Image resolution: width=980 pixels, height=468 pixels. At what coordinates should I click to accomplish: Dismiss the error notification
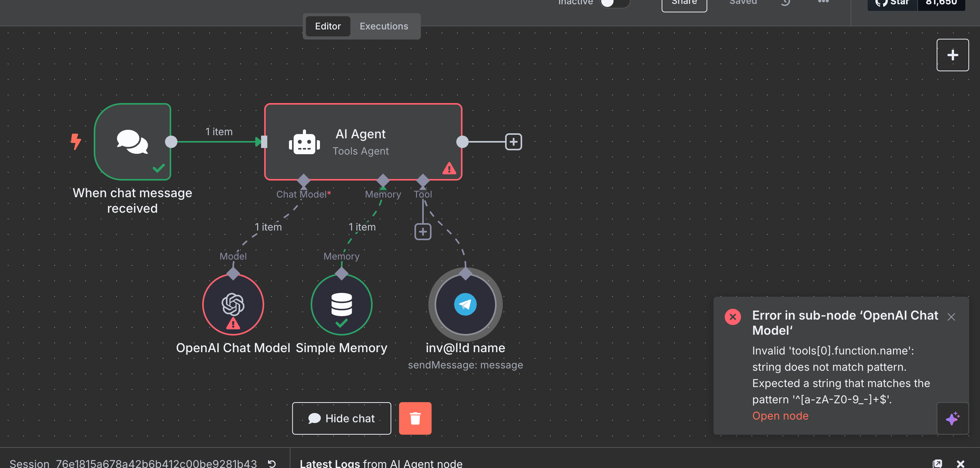[x=951, y=317]
